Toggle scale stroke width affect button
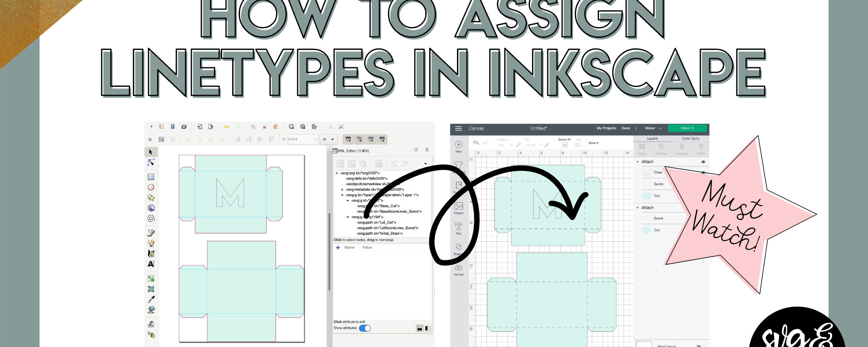868x347 pixels. [348, 139]
